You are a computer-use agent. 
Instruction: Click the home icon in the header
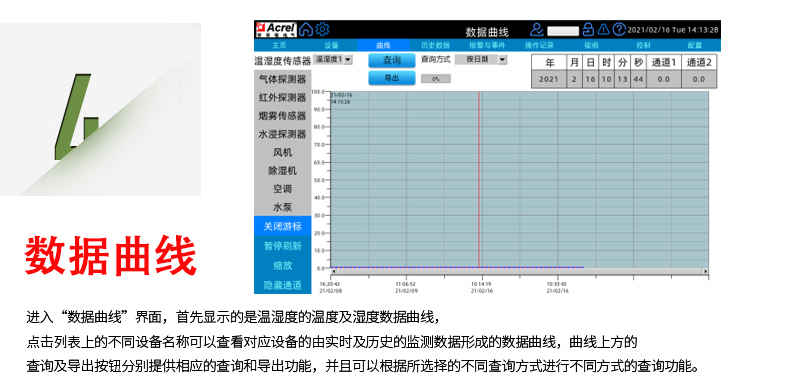point(305,29)
